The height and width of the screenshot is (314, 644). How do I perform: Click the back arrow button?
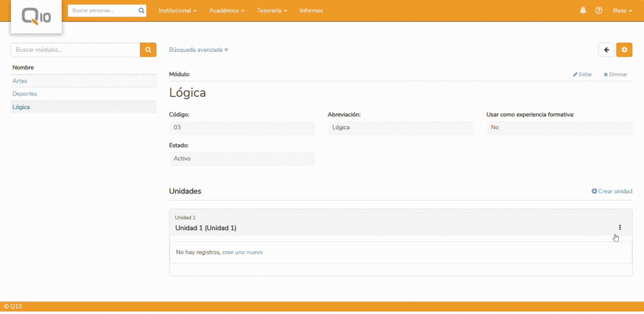click(606, 50)
